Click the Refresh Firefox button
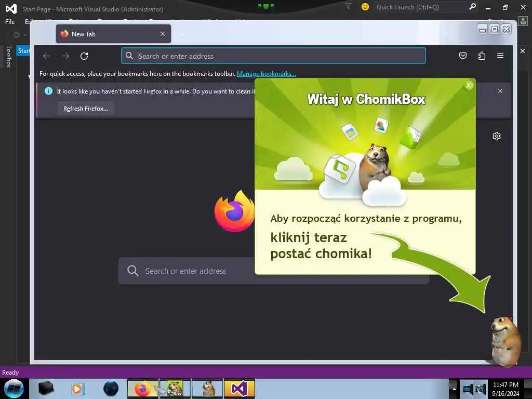This screenshot has height=399, width=532. [86, 109]
